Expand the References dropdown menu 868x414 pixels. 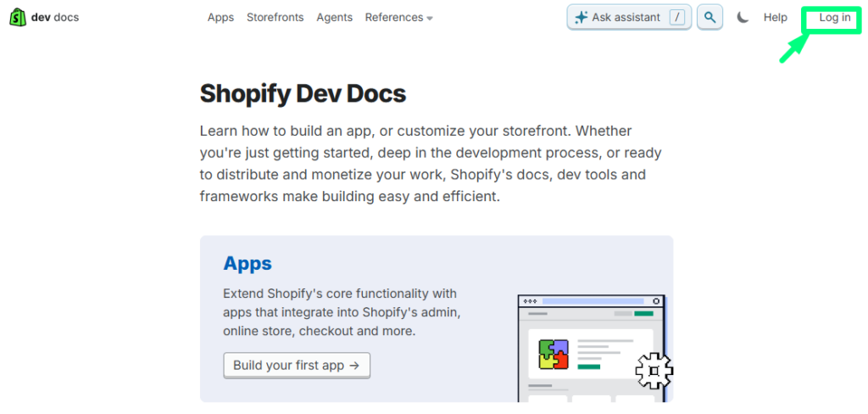pos(398,17)
